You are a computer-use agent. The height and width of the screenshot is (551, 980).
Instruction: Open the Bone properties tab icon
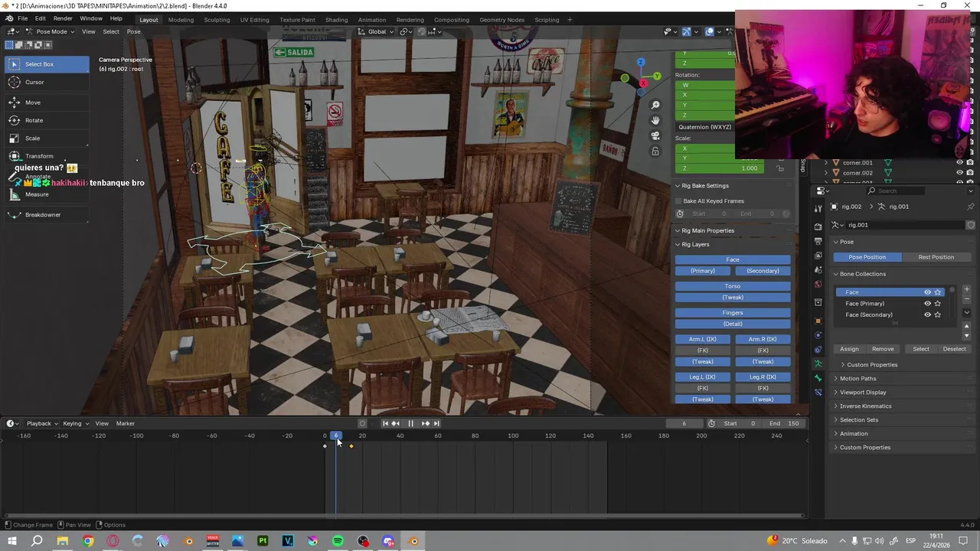pyautogui.click(x=818, y=378)
